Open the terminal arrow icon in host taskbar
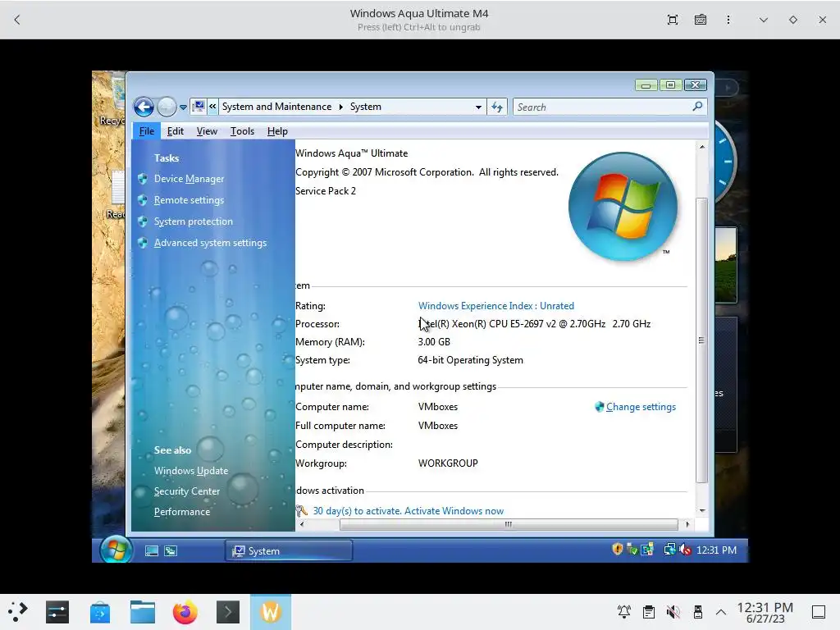The width and height of the screenshot is (840, 630). click(228, 612)
